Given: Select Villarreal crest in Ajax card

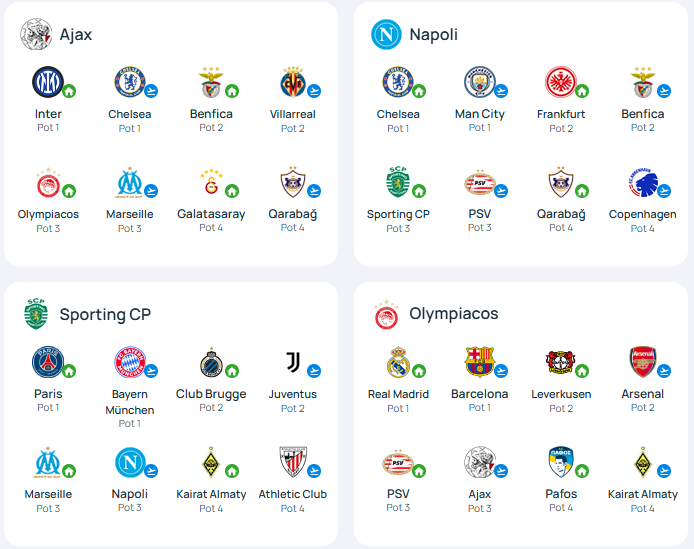Looking at the screenshot, I should pos(293,82).
